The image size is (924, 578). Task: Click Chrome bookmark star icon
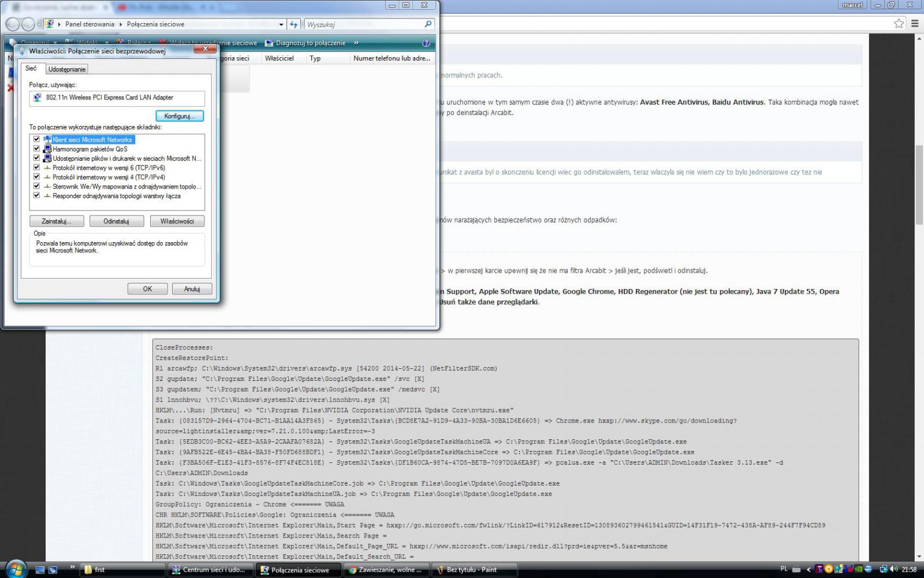pyautogui.click(x=899, y=24)
